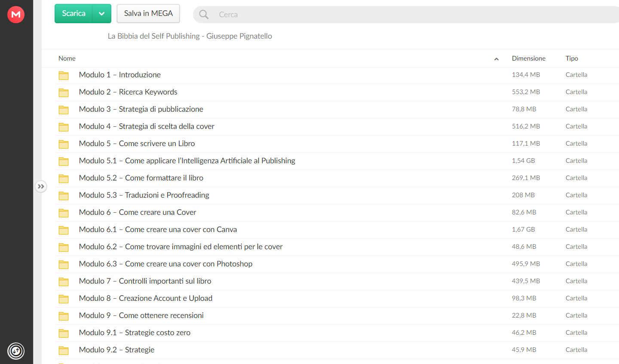Select folder icon for Modulo 6 – Come creare una Cover
Image resolution: width=619 pixels, height=364 pixels.
[x=64, y=213]
